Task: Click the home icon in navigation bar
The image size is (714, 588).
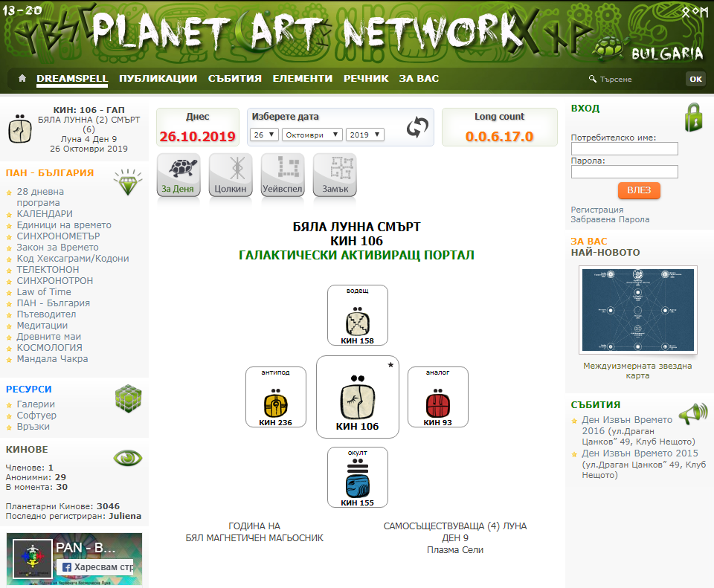Action: tap(22, 78)
